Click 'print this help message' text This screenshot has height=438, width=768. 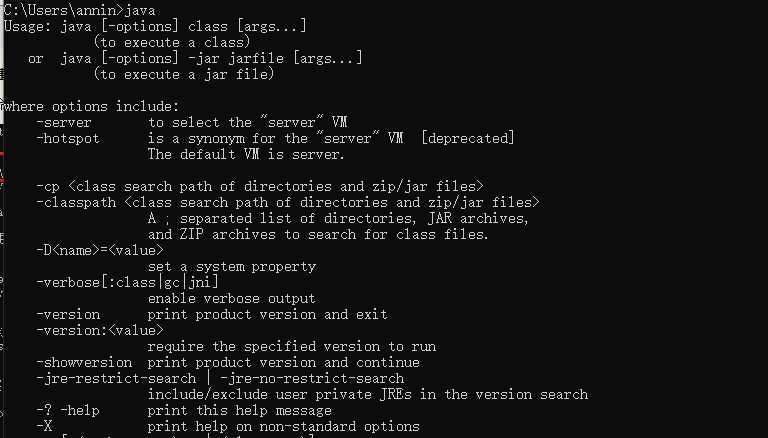[x=240, y=411]
